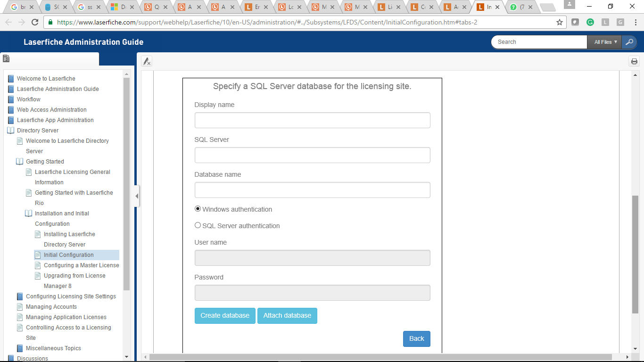Click the browser address bar URL

coord(267,22)
